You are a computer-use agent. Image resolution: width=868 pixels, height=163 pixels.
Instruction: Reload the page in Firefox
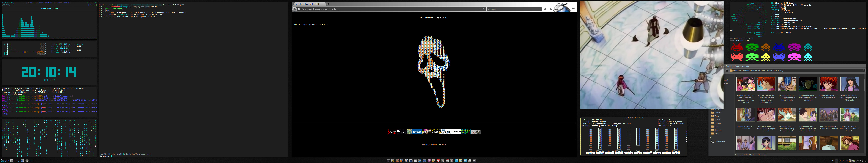[484, 9]
